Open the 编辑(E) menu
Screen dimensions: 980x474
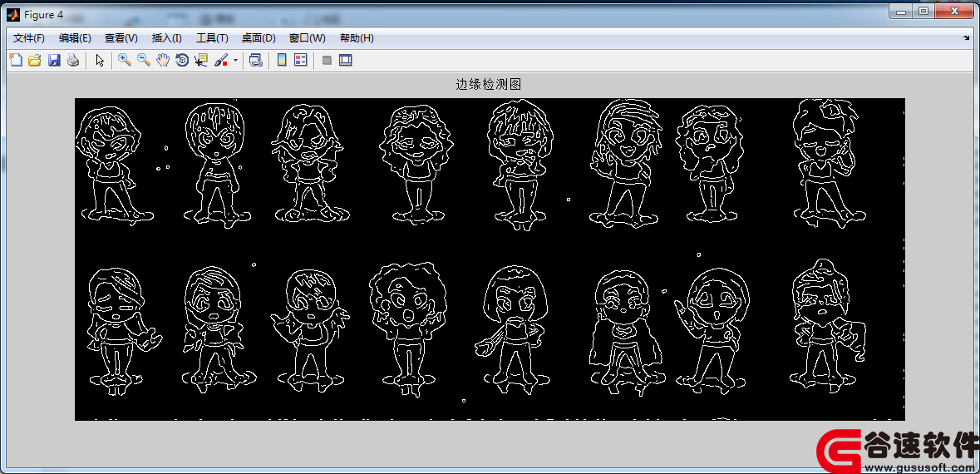[75, 38]
